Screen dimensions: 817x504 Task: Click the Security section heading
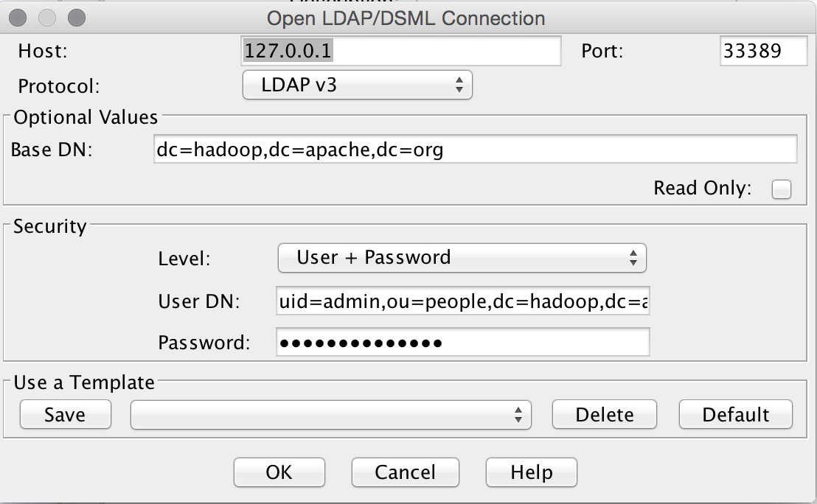[49, 226]
